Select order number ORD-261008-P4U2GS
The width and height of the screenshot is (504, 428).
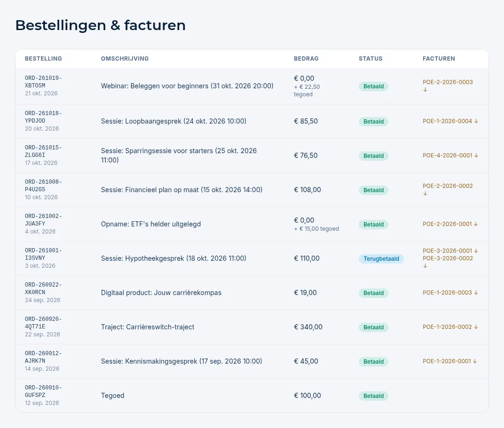tap(43, 186)
